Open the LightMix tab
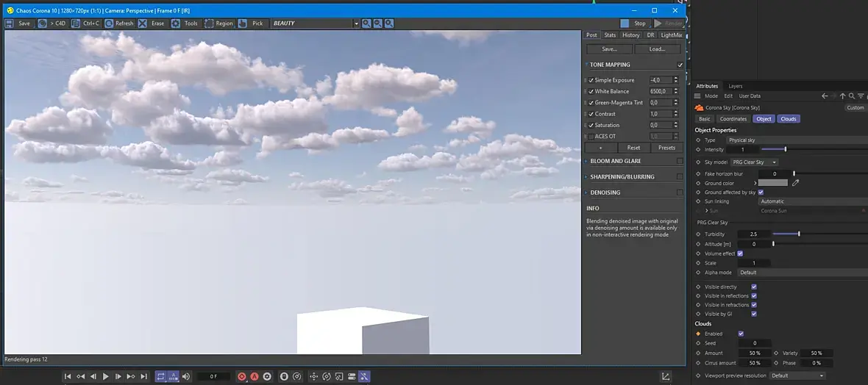The width and height of the screenshot is (868, 385). (672, 35)
